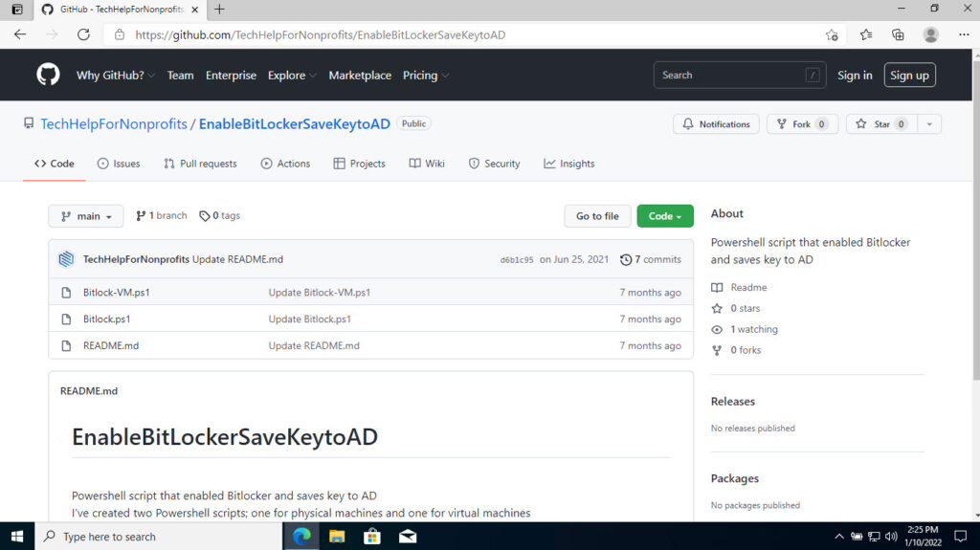Close the GitHub browser tab

tap(195, 10)
